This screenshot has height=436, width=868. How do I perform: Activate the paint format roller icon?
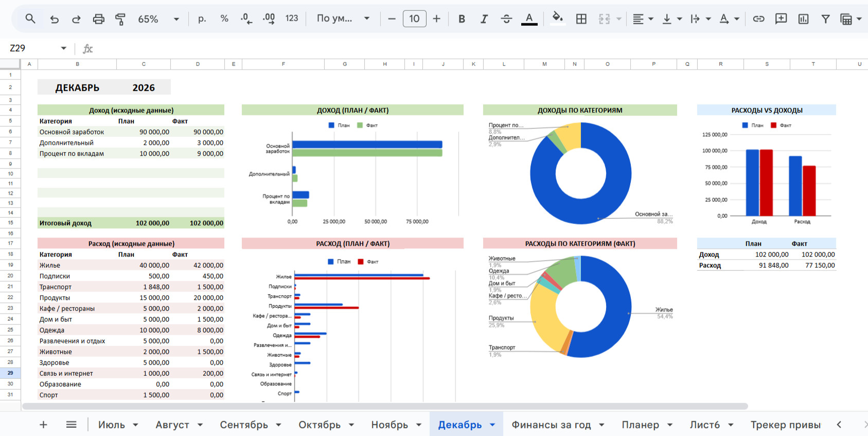[120, 19]
